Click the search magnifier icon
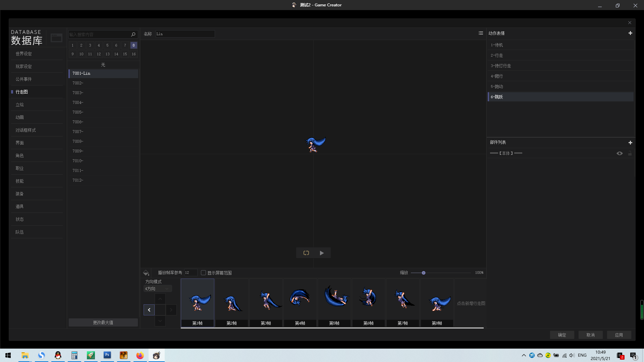 tap(133, 35)
